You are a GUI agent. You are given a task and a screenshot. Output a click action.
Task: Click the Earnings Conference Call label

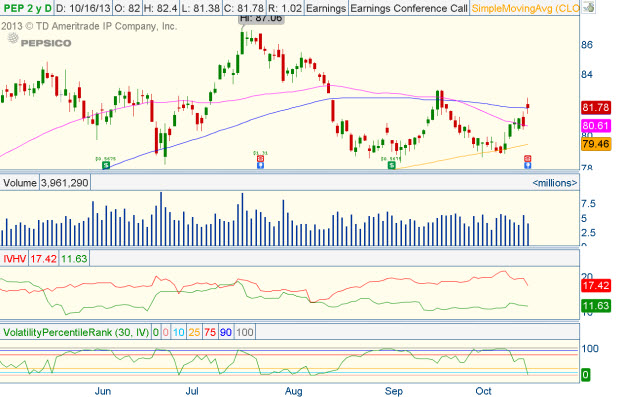[x=409, y=8]
